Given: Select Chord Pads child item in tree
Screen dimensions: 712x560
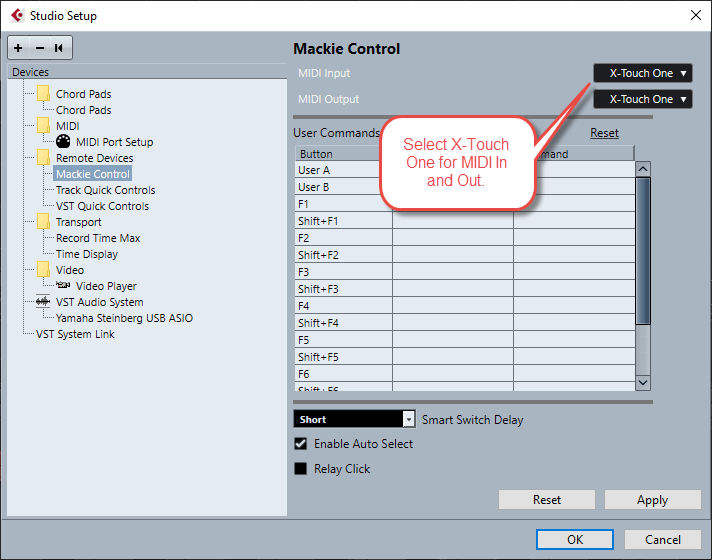Looking at the screenshot, I should click(84, 110).
